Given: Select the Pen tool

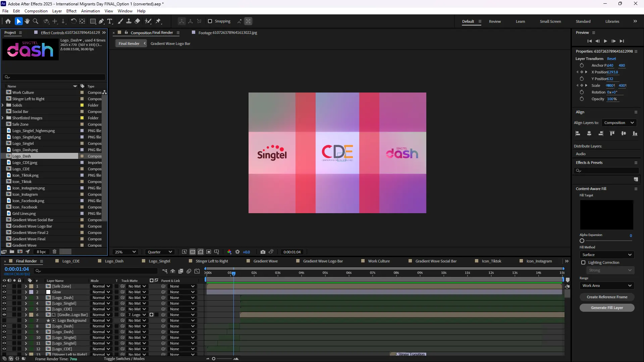Looking at the screenshot, I should click(x=101, y=21).
